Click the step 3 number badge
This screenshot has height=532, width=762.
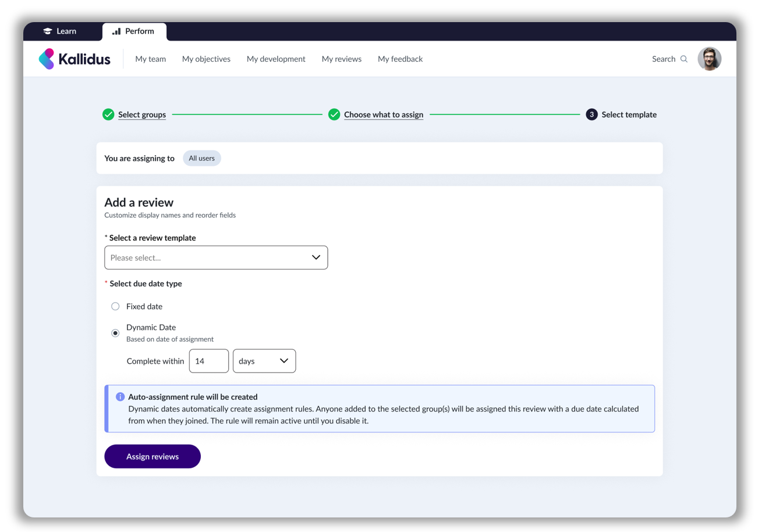[x=591, y=115]
